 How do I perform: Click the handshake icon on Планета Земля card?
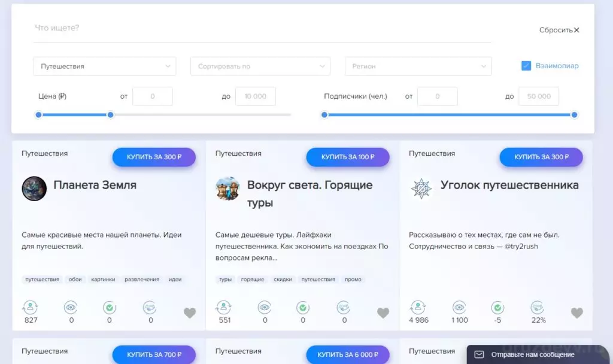[150, 308]
